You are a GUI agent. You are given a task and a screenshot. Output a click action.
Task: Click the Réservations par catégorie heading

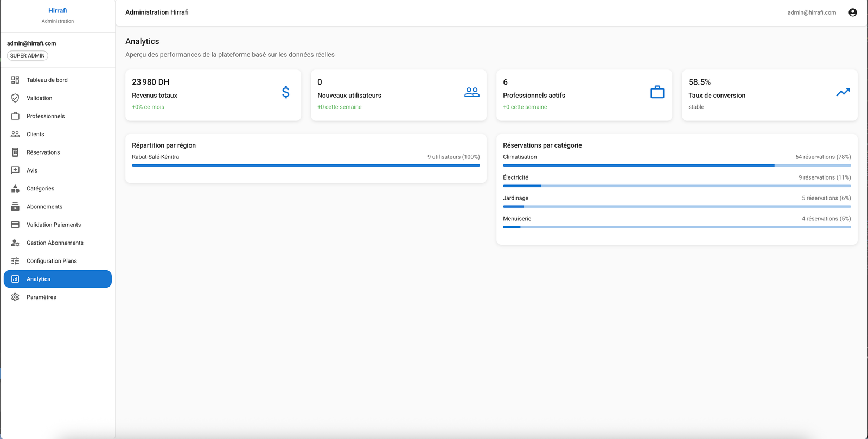(x=542, y=145)
